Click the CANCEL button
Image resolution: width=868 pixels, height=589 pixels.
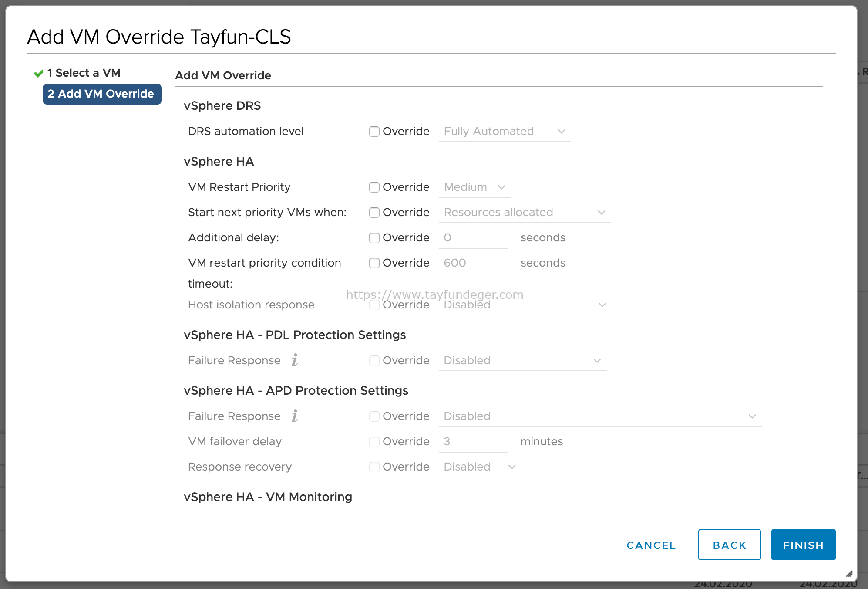pyautogui.click(x=651, y=545)
